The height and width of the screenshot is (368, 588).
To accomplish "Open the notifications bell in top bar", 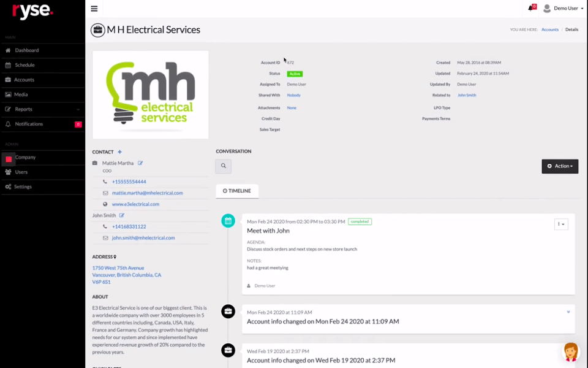I will pos(532,8).
